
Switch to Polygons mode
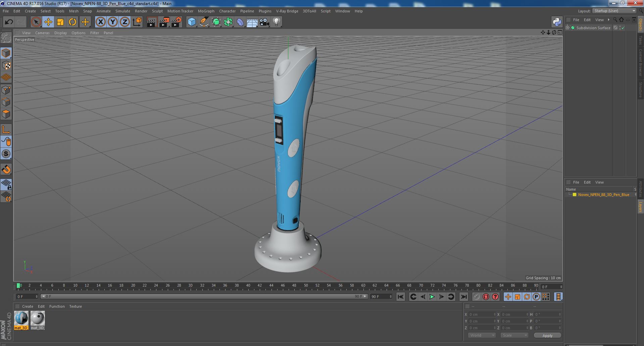click(6, 114)
